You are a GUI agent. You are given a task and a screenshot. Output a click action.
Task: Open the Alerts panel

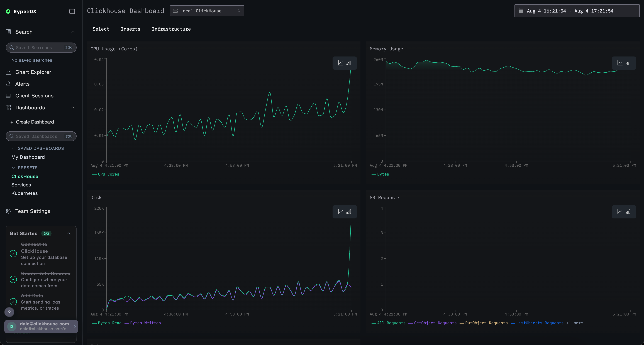click(23, 84)
